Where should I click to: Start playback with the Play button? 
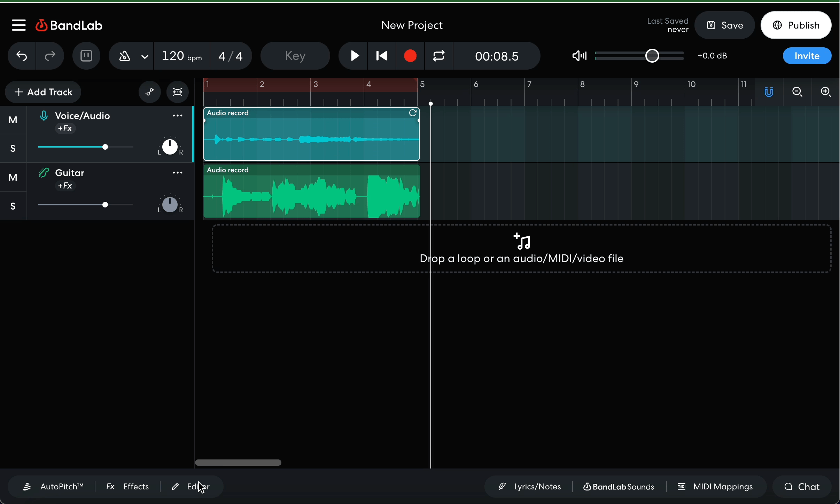(x=354, y=56)
